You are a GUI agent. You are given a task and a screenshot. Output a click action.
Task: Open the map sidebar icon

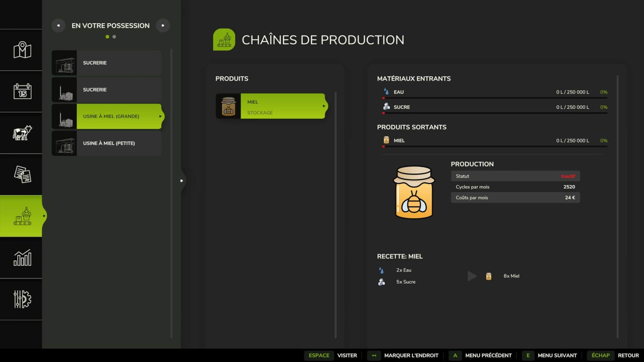click(x=22, y=50)
